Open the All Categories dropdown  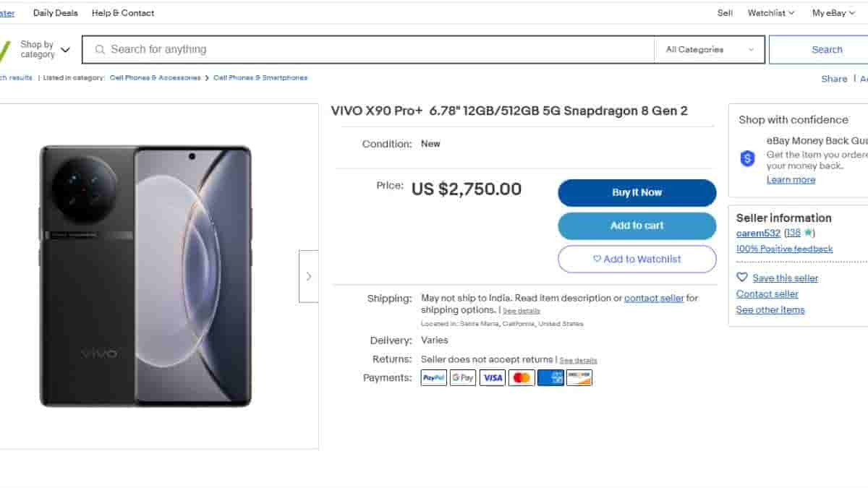(709, 49)
